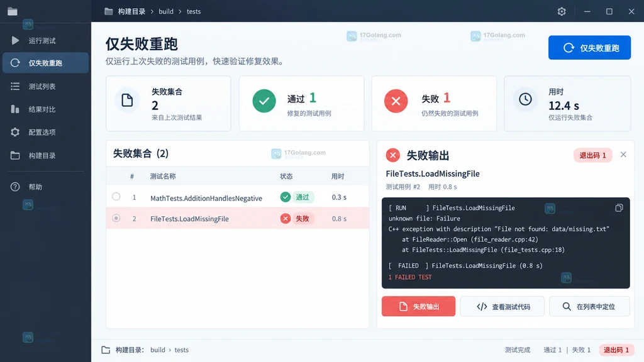Minimize the window
Viewport: 644px width, 362px height.
point(587,11)
